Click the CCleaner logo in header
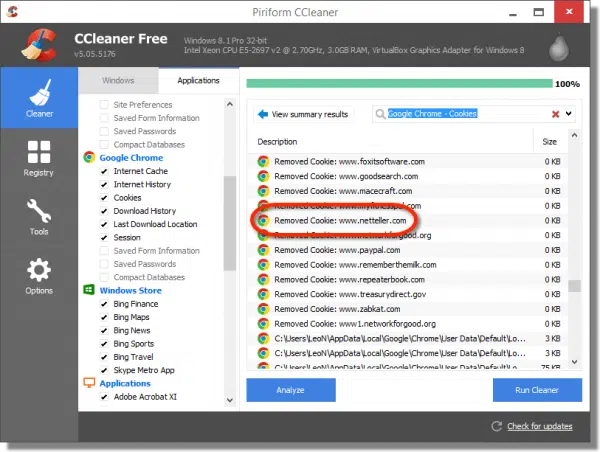600x452 pixels. 40,45
